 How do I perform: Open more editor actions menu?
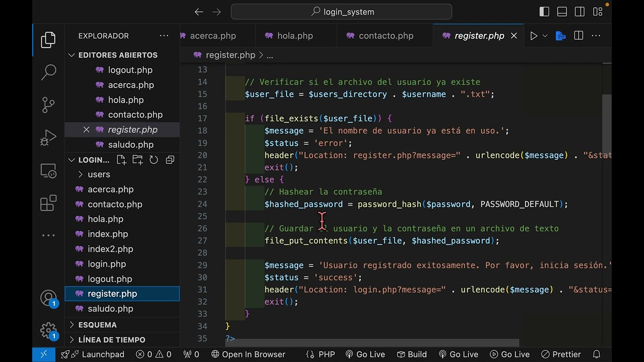point(596,36)
